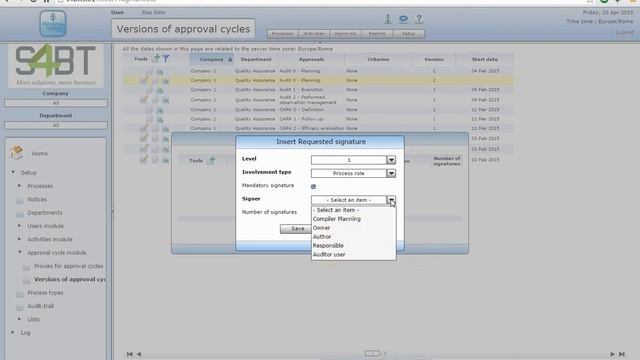Expand the Lists tree node

[x=19, y=319]
